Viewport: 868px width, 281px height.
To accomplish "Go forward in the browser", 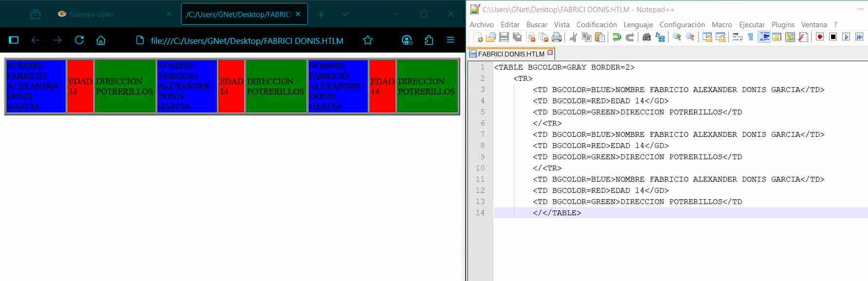I will (57, 40).
